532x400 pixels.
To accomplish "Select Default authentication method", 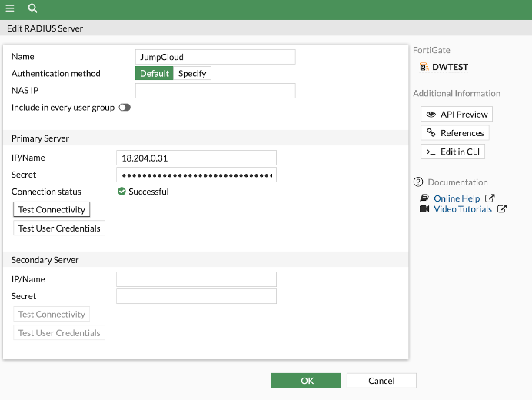I will [155, 74].
